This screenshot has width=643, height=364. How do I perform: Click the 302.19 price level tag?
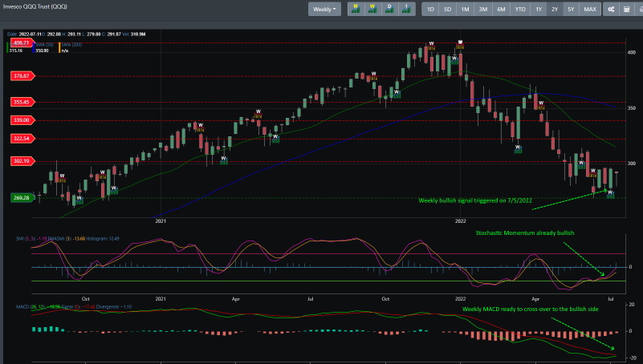point(22,161)
